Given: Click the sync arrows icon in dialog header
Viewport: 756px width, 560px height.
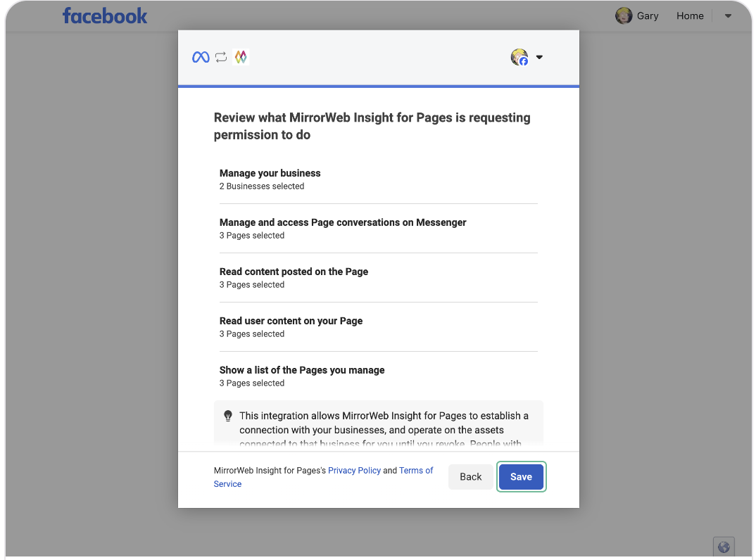Looking at the screenshot, I should [221, 58].
